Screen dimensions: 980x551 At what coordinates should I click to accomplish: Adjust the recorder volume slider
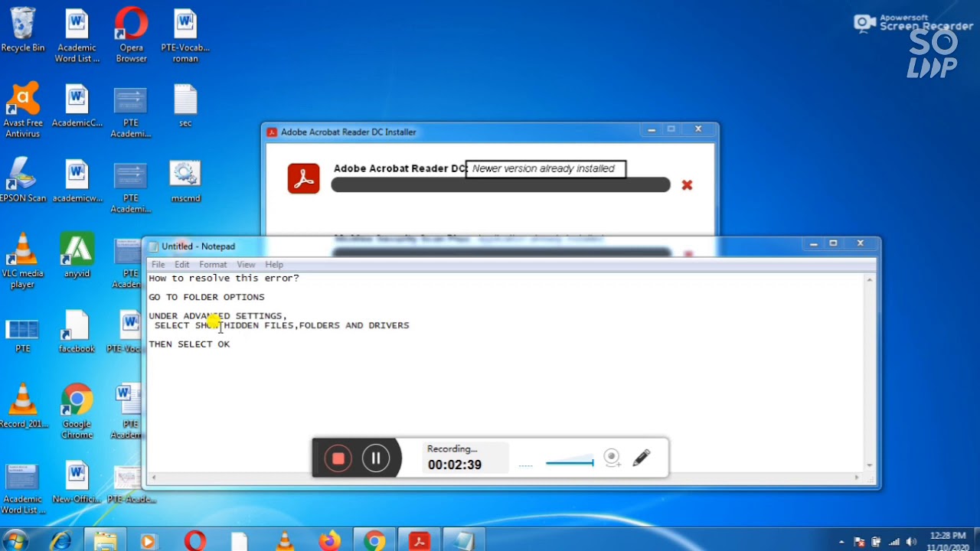click(570, 462)
